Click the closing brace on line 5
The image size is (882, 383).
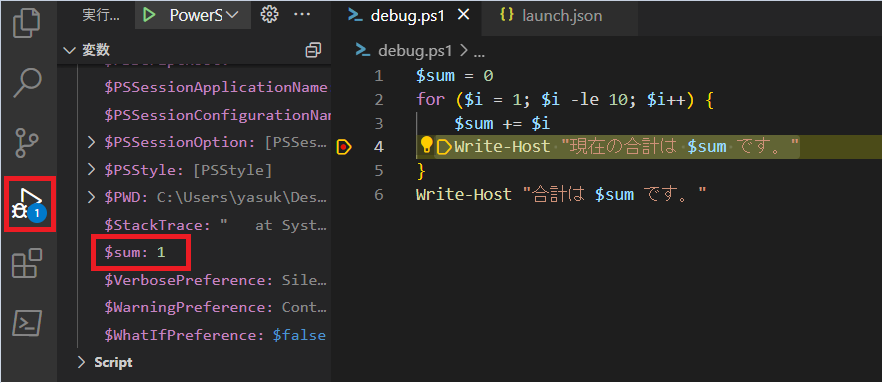coord(421,171)
